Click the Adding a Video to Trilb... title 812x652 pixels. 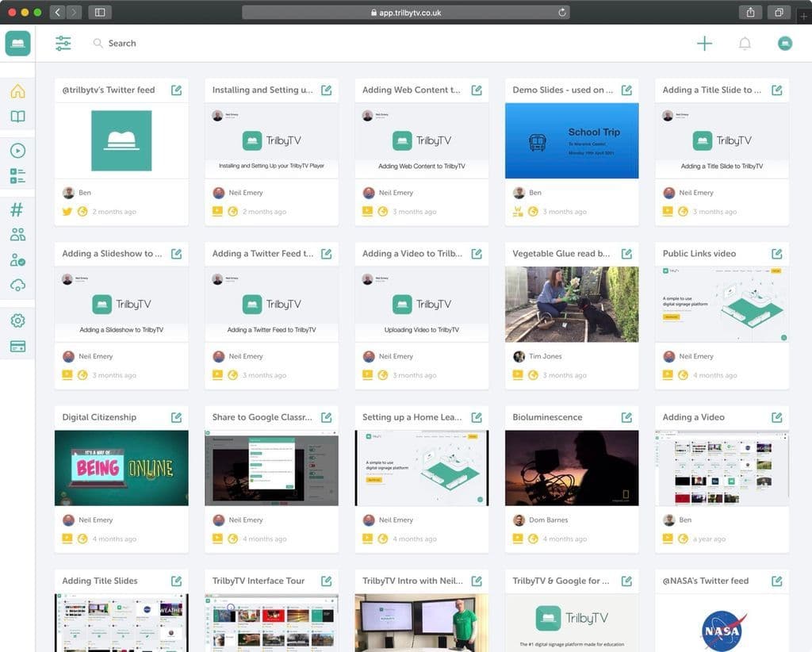click(412, 254)
